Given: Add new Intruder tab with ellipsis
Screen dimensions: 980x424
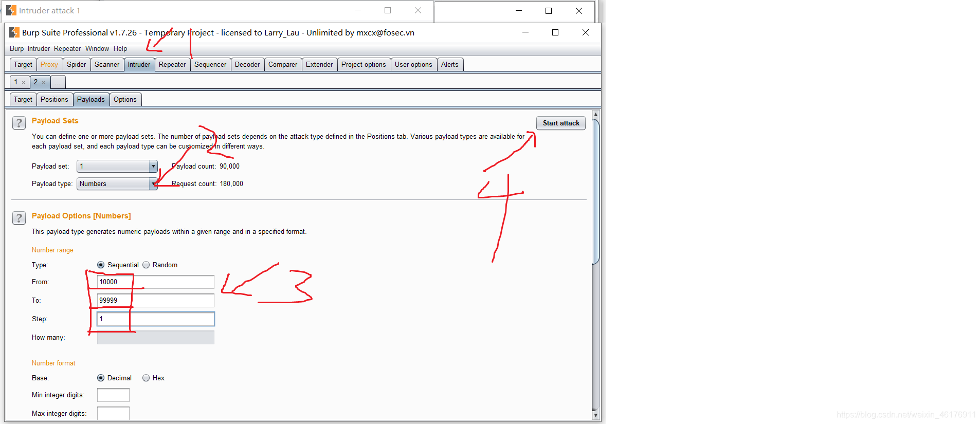Looking at the screenshot, I should [58, 82].
